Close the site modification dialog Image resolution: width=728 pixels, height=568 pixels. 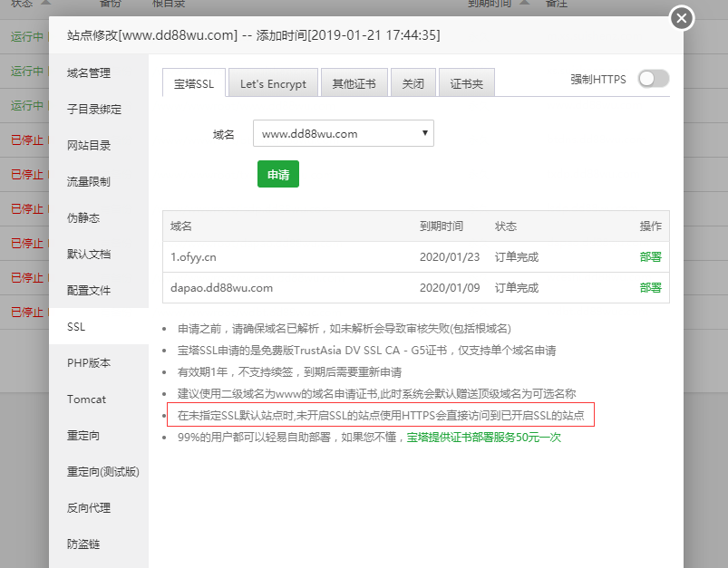[682, 18]
